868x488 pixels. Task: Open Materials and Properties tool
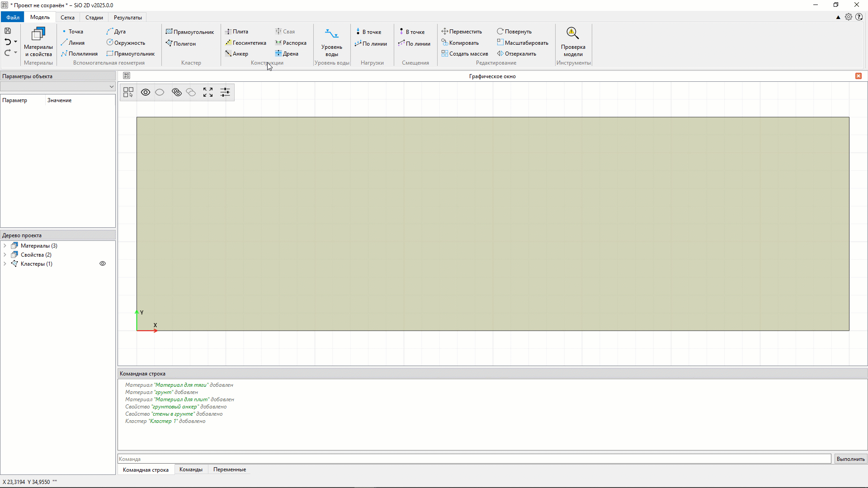[x=38, y=41]
